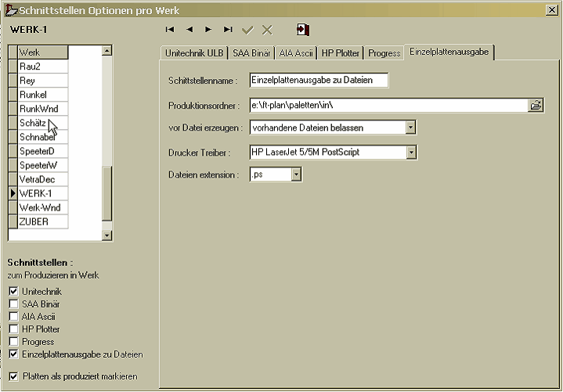563x392 pixels.
Task: Uncheck the Unitechnik checkbox
Action: point(13,291)
